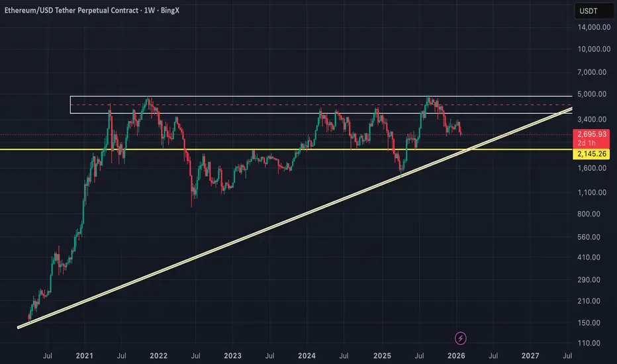This screenshot has height=364, width=617.
Task: Open the USDT currency selector
Action: (594, 11)
